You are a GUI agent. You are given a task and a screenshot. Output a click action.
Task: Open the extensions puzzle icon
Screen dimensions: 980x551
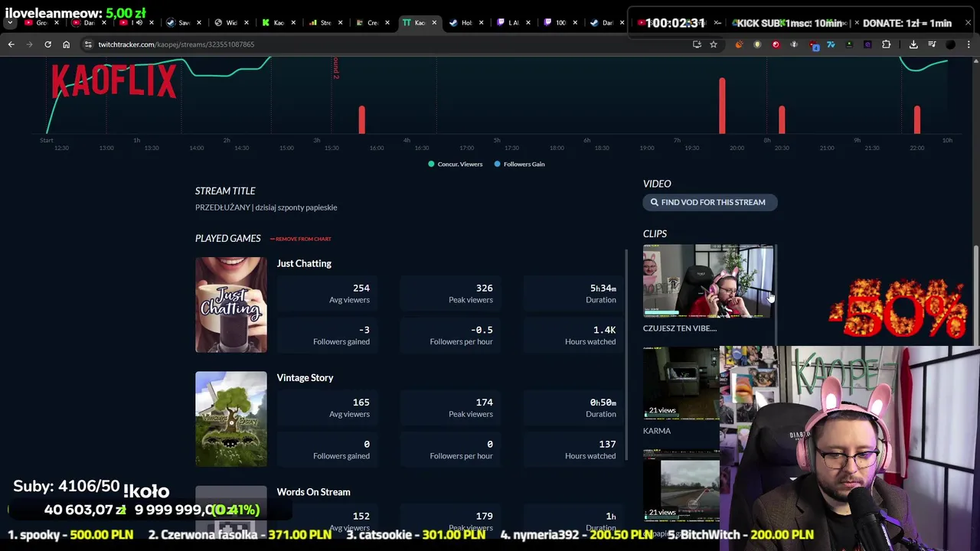(x=886, y=44)
